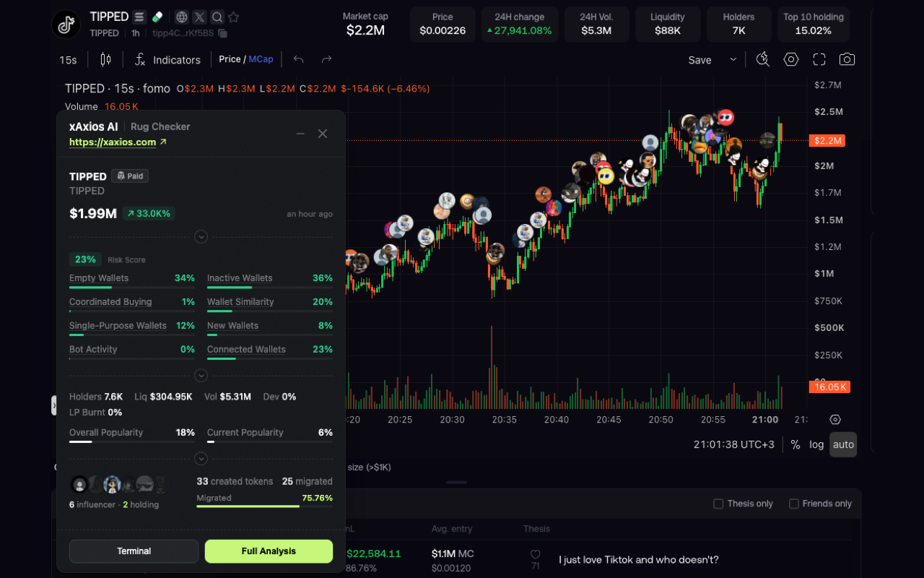Viewport: 924px width, 578px height.
Task: Click the Paid badge next to TIPPED
Action: tap(130, 176)
